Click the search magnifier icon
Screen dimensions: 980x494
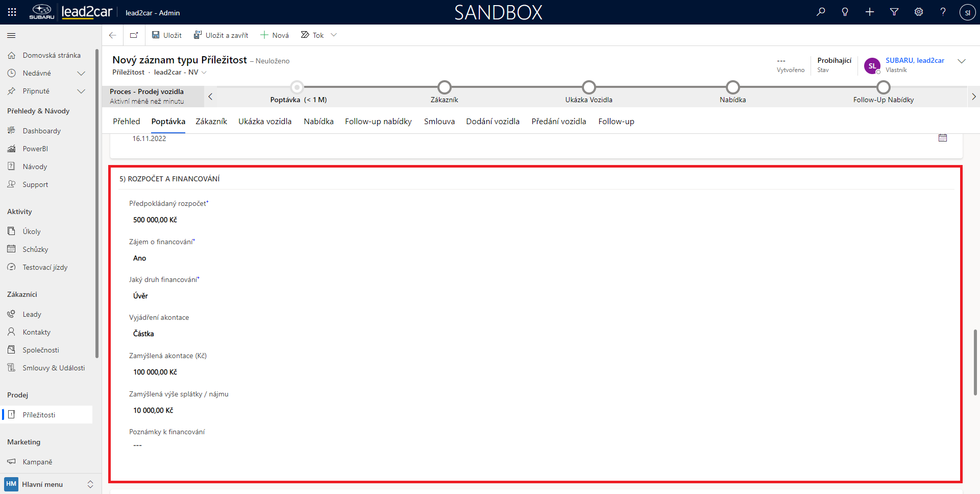point(821,12)
